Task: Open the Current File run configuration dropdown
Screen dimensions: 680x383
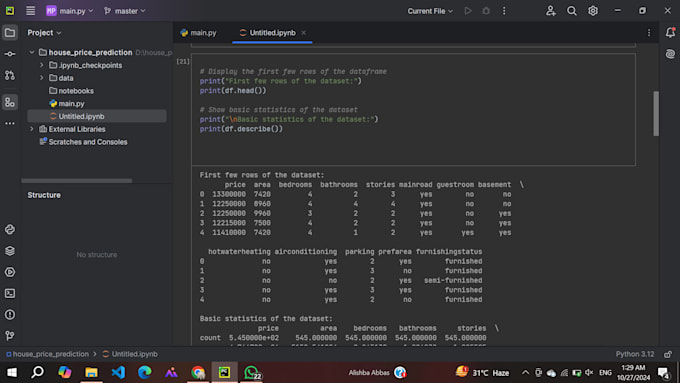Action: (x=430, y=11)
